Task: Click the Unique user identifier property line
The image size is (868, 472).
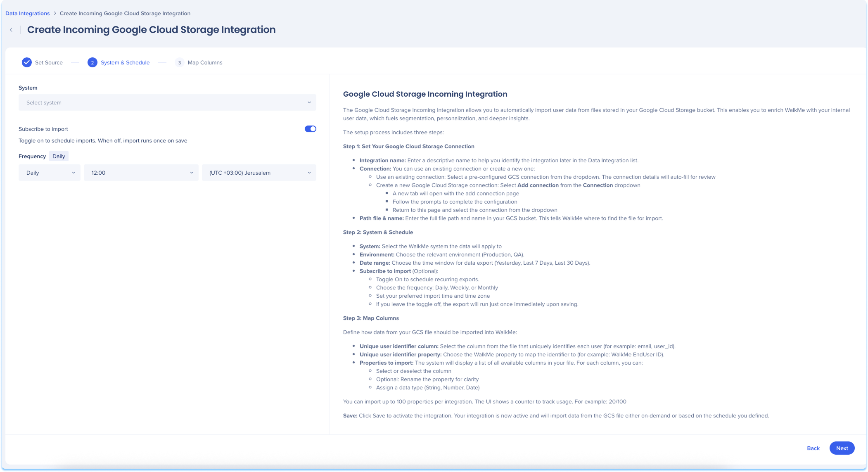Action: (512, 354)
